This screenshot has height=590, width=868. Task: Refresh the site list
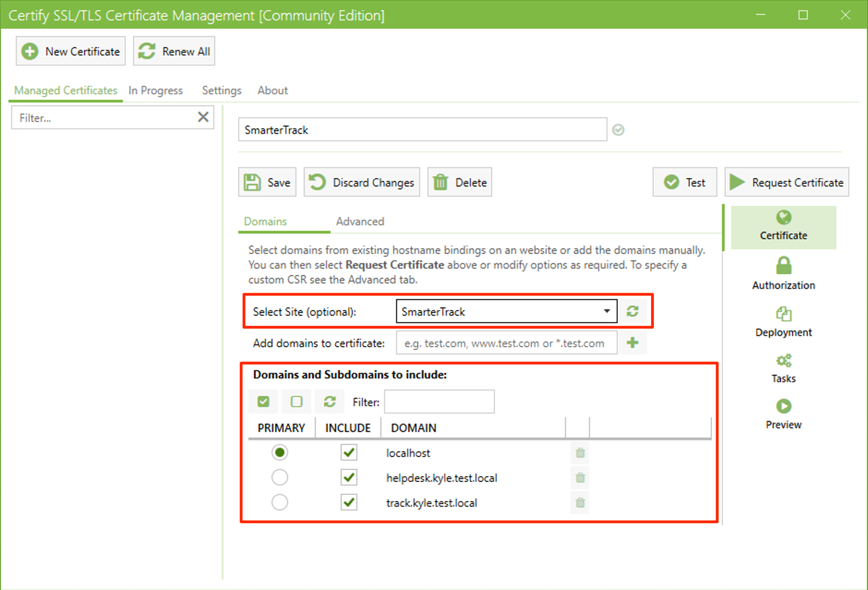click(633, 311)
